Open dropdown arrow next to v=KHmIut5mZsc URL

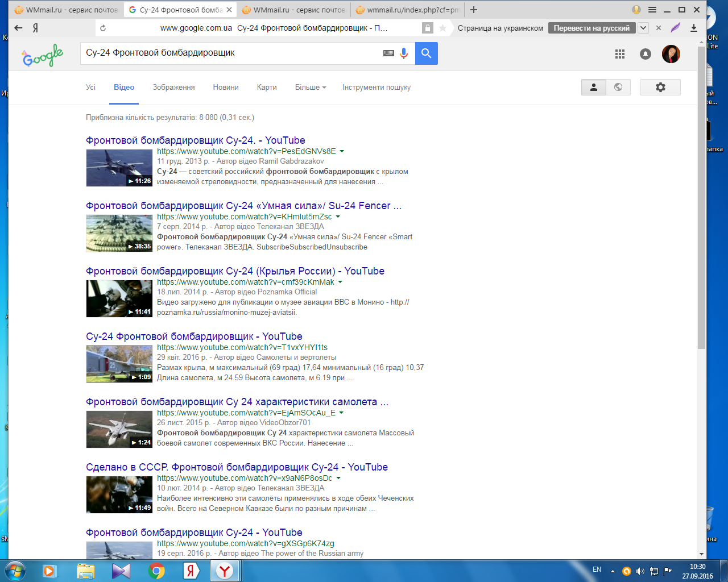[x=338, y=217]
